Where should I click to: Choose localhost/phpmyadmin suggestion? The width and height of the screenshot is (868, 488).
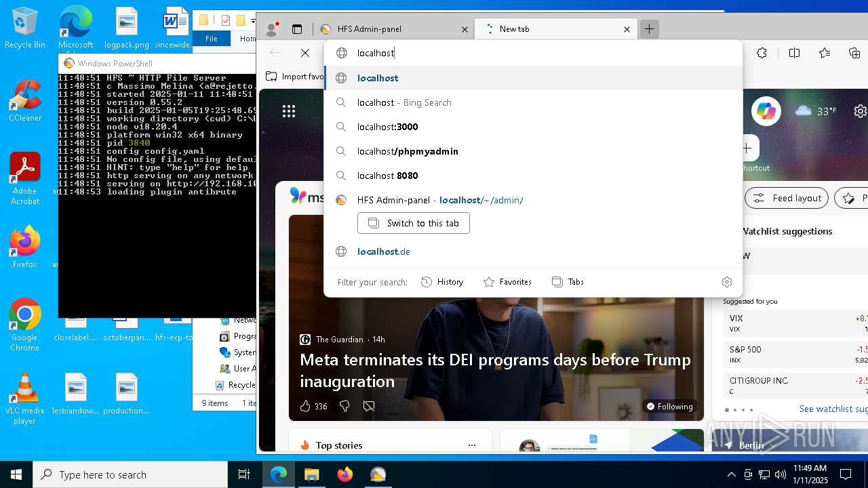tap(533, 151)
